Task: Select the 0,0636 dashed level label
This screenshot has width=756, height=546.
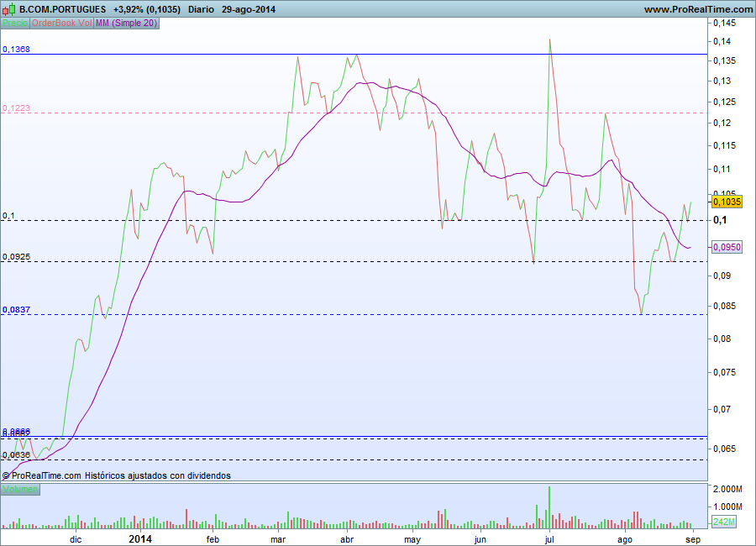Action: [x=16, y=454]
